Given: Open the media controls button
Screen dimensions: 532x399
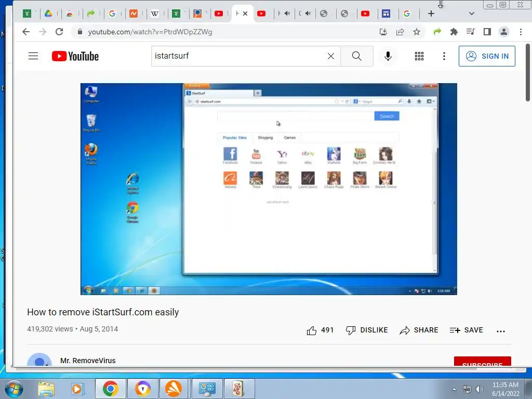Looking at the screenshot, I should coord(470,32).
